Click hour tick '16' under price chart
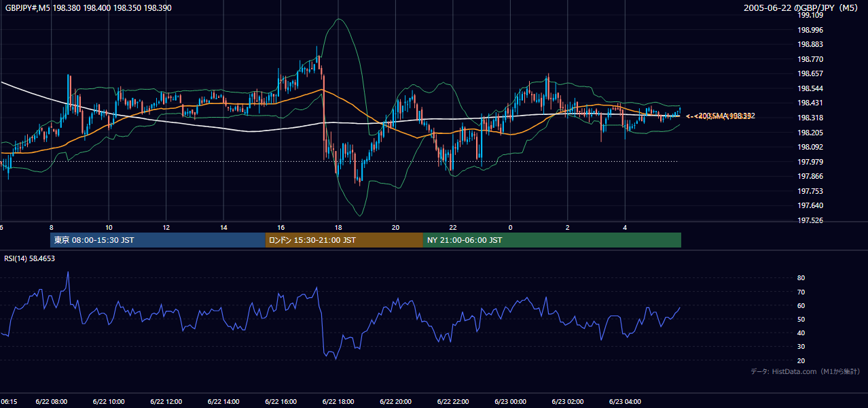The height and width of the screenshot is (408, 868). 281,228
